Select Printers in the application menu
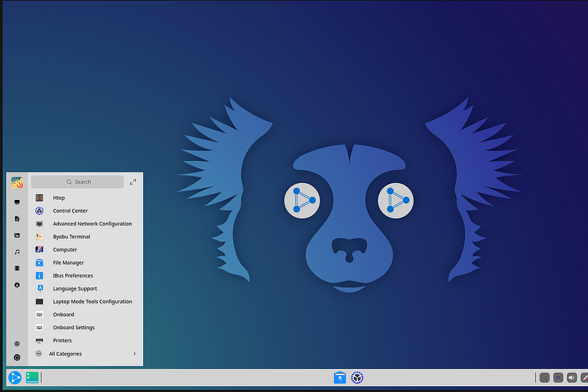Image resolution: width=588 pixels, height=392 pixels. (62, 340)
